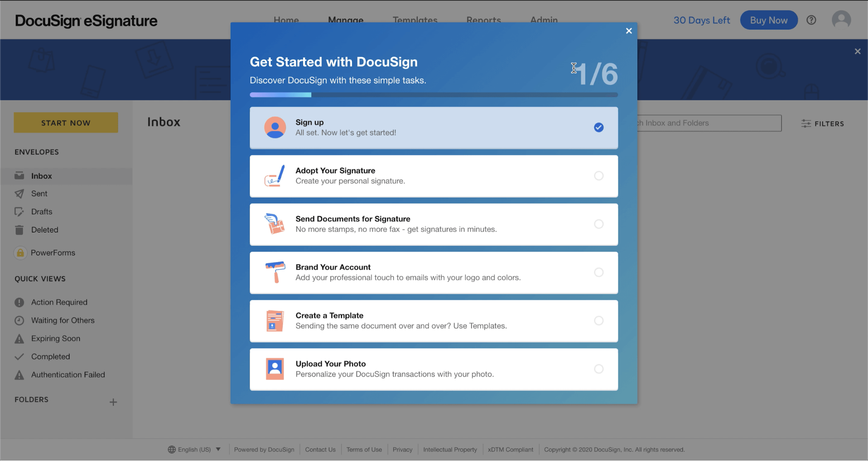Image resolution: width=868 pixels, height=461 pixels.
Task: Click the onboarding progress bar
Action: coord(434,95)
